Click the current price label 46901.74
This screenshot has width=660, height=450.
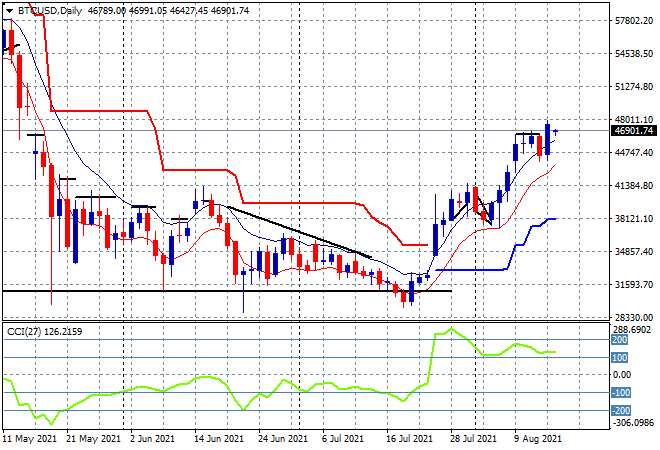pyautogui.click(x=633, y=131)
